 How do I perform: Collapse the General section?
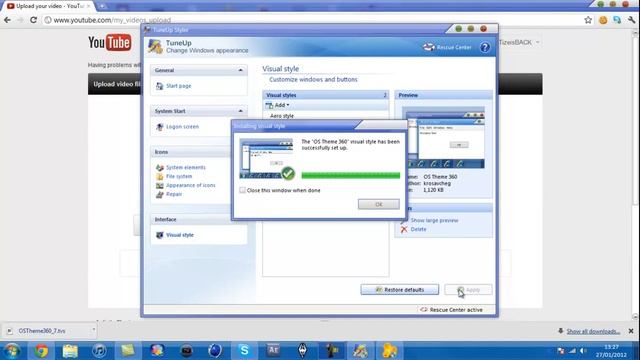click(x=240, y=70)
